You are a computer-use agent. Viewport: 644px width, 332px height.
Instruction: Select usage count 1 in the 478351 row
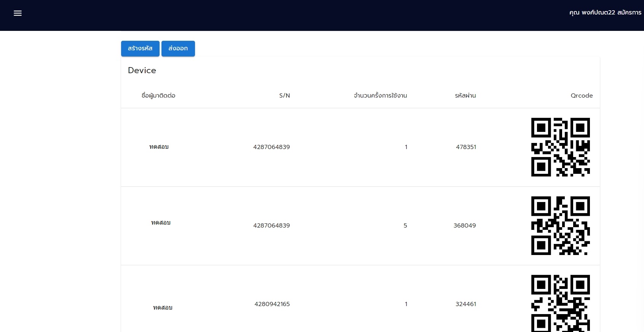tap(406, 147)
